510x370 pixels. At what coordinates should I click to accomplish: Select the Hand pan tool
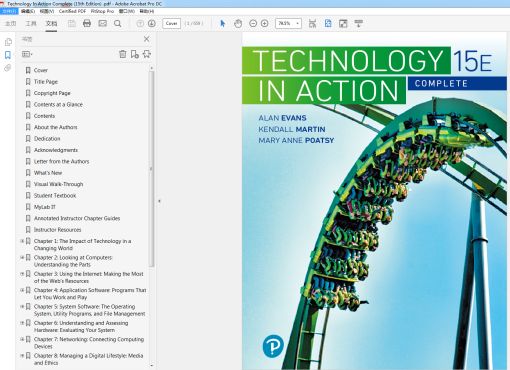tap(238, 23)
